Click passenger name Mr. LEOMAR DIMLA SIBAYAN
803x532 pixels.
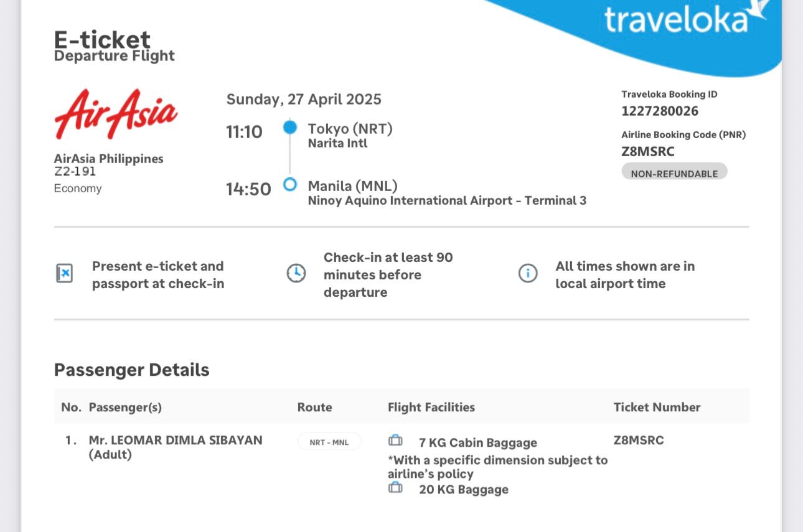coord(176,441)
